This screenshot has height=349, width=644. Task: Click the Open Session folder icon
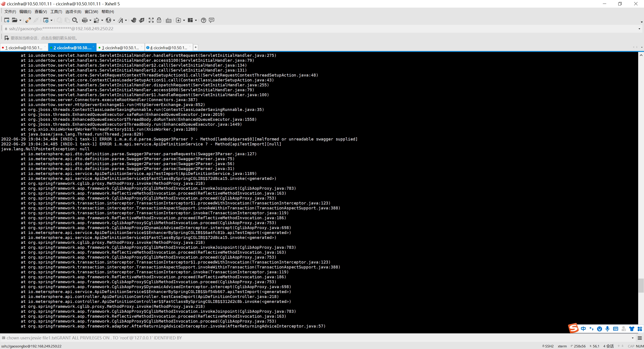coord(15,20)
